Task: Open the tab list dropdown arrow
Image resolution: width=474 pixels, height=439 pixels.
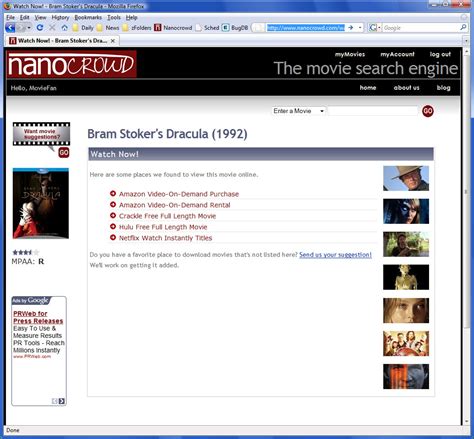Action: (466, 41)
